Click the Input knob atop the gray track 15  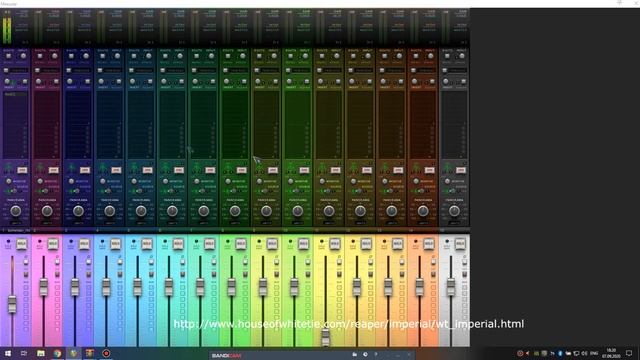click(462, 56)
